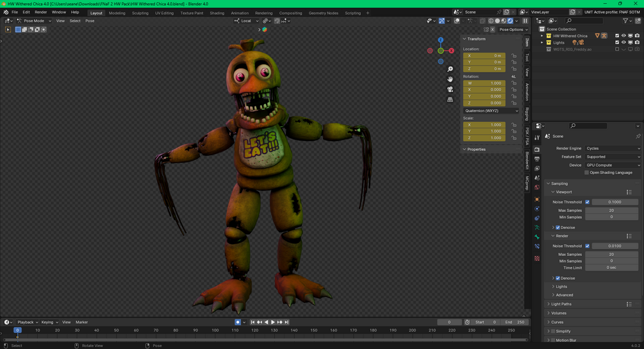Viewport: 644px width, 349px height.
Task: Open the Object properties orange square icon
Action: pyautogui.click(x=537, y=200)
